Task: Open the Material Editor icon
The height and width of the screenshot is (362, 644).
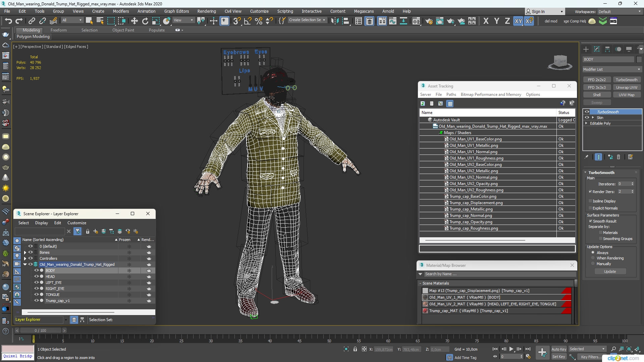Action: [416, 21]
